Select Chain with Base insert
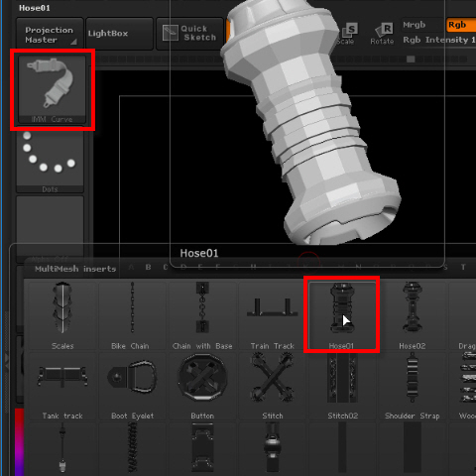Image resolution: width=476 pixels, height=476 pixels. [x=202, y=315]
